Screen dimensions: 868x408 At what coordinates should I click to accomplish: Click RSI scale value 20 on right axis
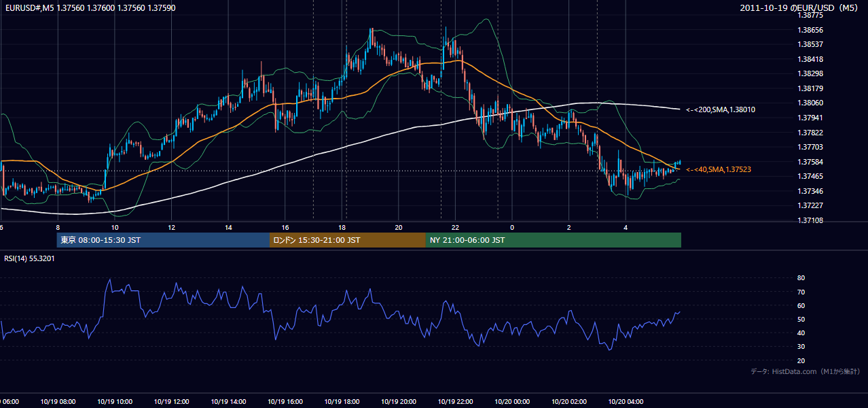coord(801,360)
